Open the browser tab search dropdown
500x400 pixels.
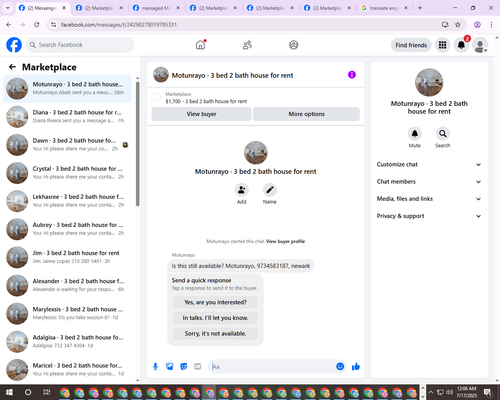pos(7,8)
